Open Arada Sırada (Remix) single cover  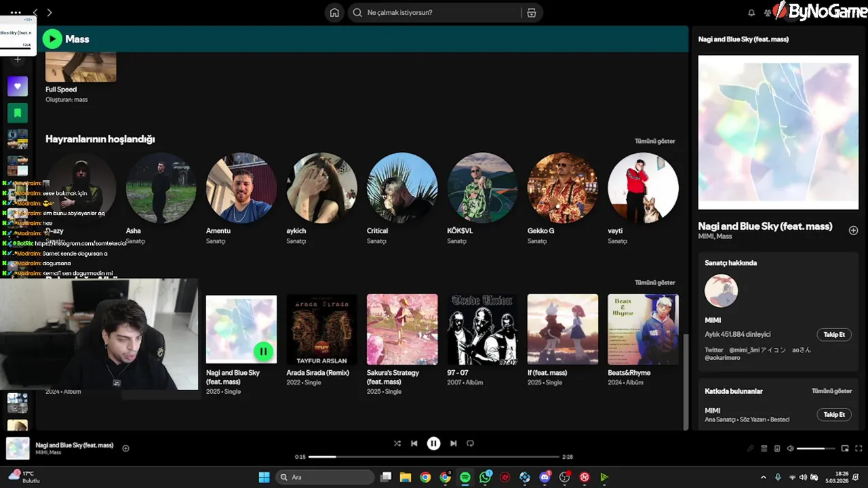[321, 329]
